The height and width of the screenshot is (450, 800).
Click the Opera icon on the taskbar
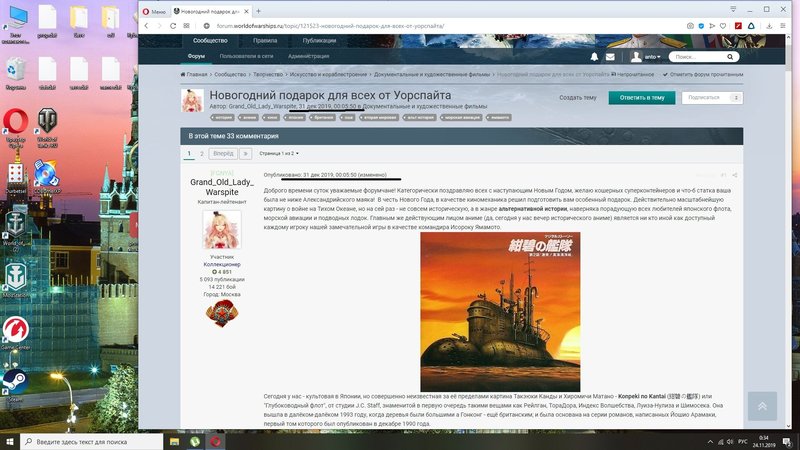pyautogui.click(x=215, y=442)
